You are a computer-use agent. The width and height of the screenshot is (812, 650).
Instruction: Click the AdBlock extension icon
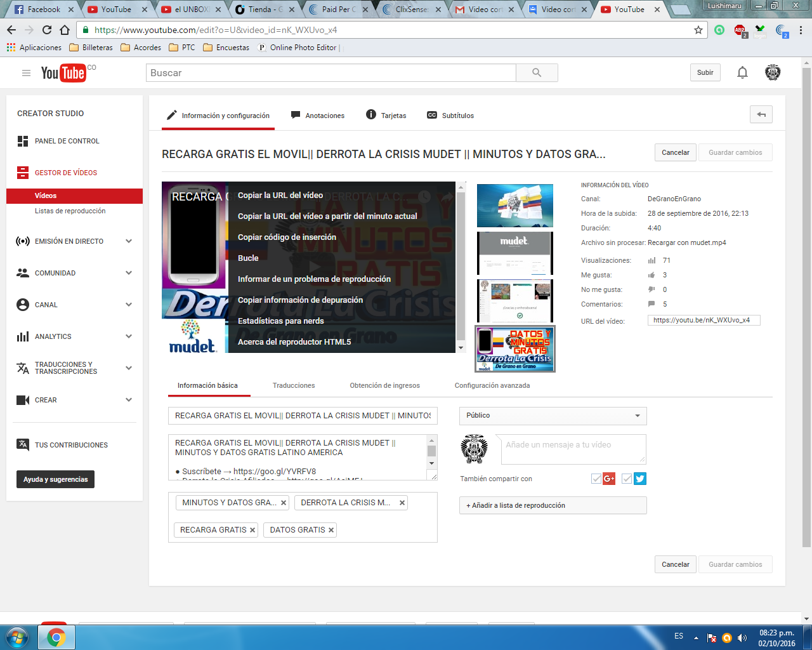coord(740,30)
